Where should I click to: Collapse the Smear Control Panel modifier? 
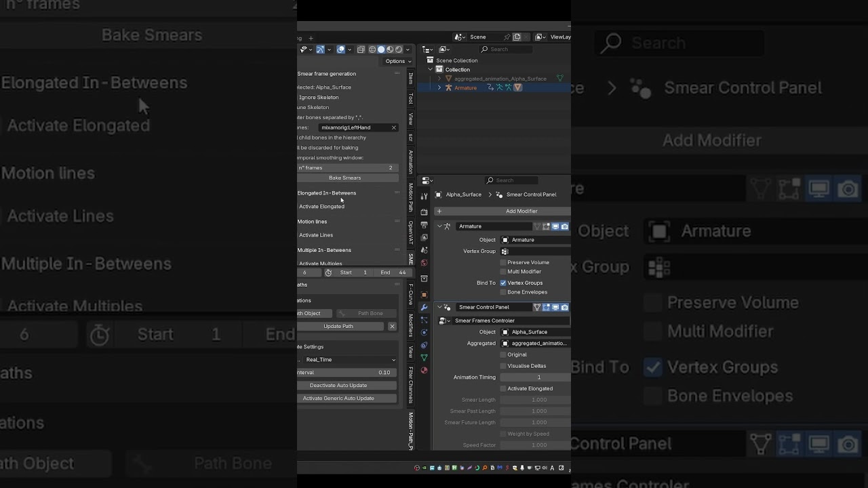pyautogui.click(x=439, y=307)
